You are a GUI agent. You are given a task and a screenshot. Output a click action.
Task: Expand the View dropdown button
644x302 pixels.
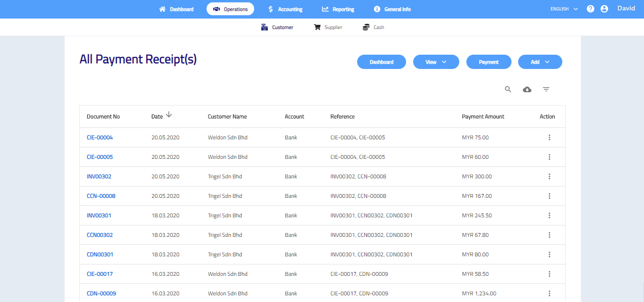click(x=436, y=62)
